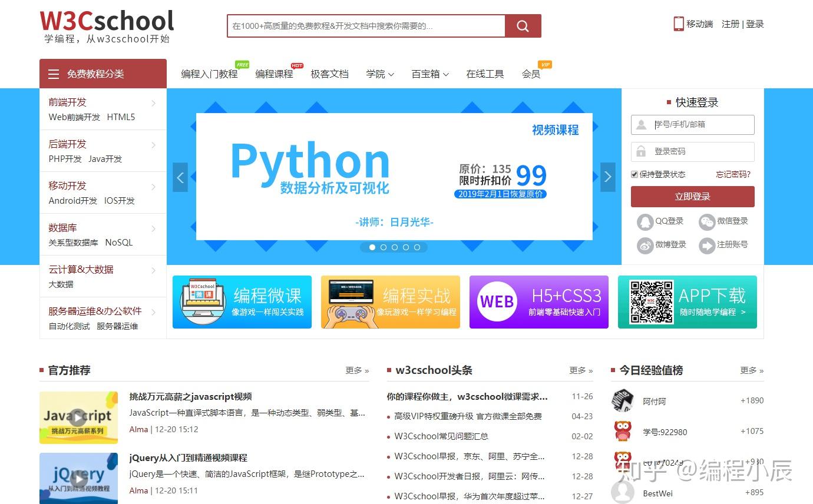Click the 登录 link in header
The width and height of the screenshot is (813, 504).
tap(755, 24)
